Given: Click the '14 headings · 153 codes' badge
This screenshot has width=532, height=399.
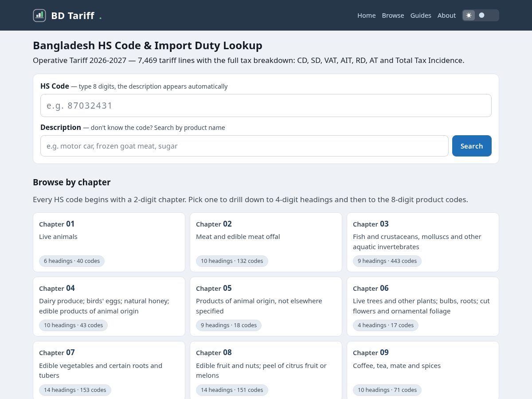Looking at the screenshot, I should coord(75,390).
